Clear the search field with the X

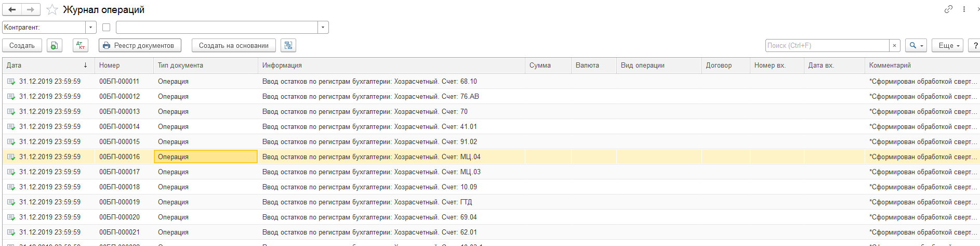click(x=894, y=46)
